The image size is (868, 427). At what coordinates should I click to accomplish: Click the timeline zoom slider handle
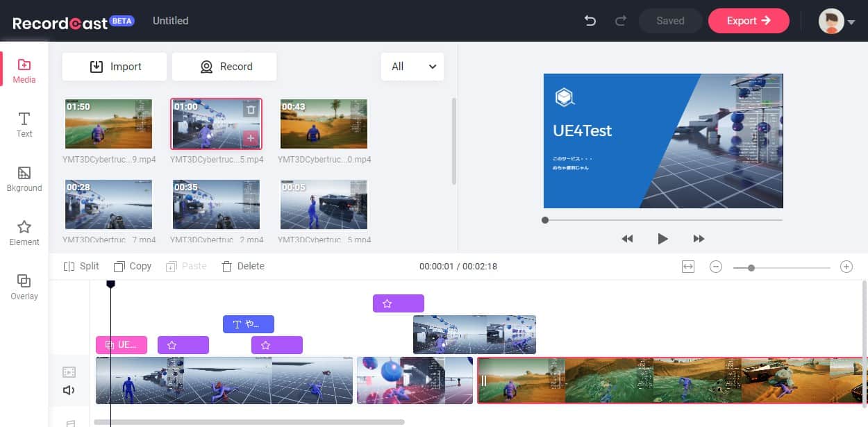coord(751,267)
